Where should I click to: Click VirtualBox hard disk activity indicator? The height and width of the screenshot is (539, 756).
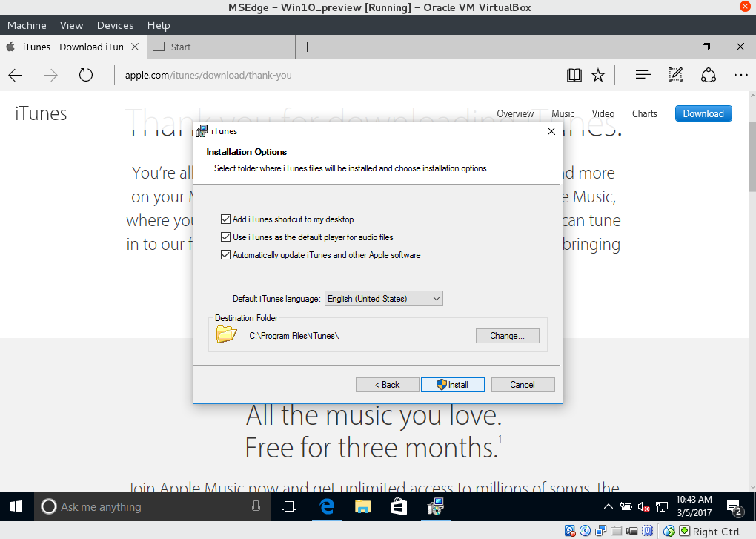point(570,532)
